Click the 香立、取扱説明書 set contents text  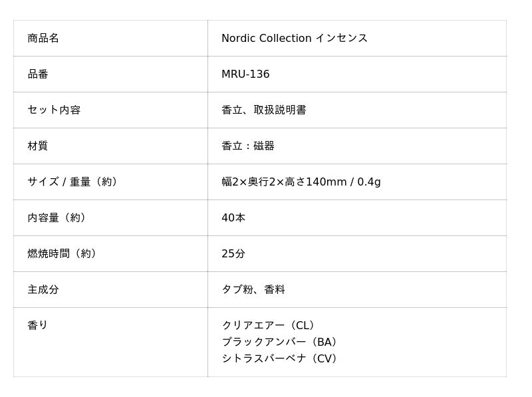[263, 110]
